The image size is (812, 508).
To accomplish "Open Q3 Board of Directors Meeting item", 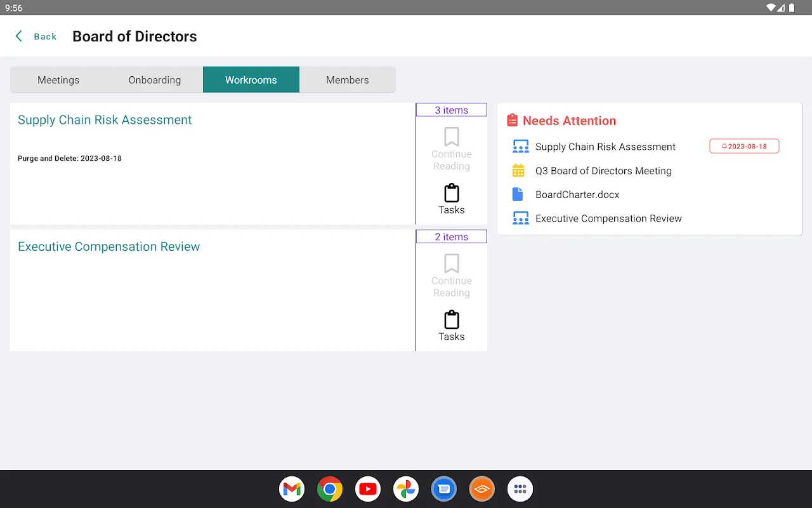I will pos(603,171).
